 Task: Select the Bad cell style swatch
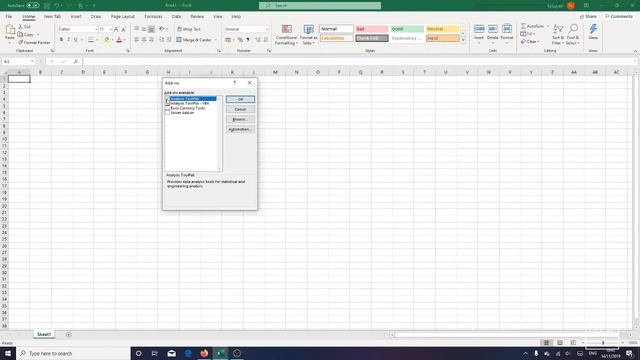[371, 29]
